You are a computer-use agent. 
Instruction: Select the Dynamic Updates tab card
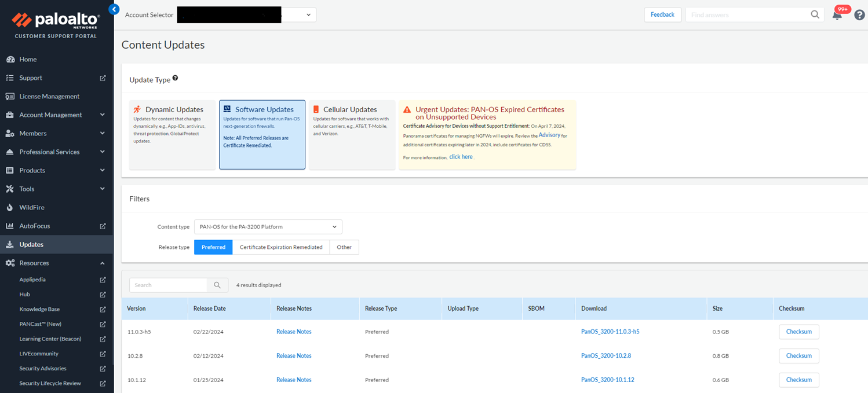[172, 134]
